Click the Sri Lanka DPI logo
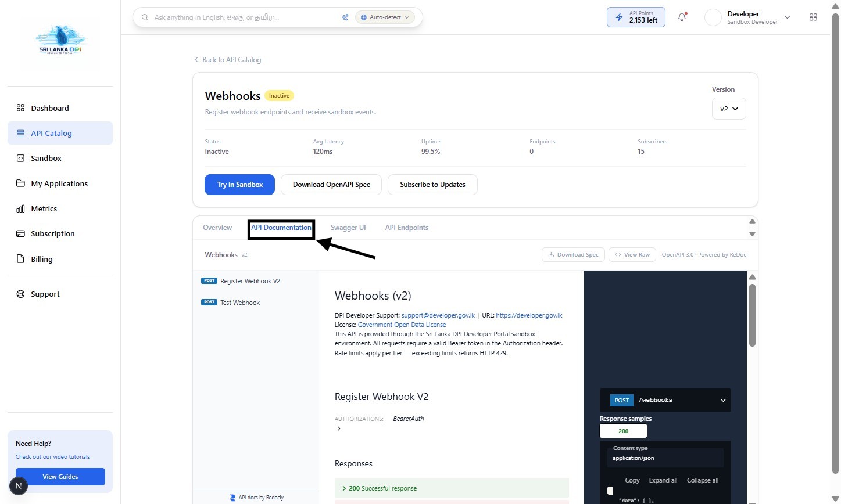This screenshot has height=504, width=841. [x=60, y=39]
